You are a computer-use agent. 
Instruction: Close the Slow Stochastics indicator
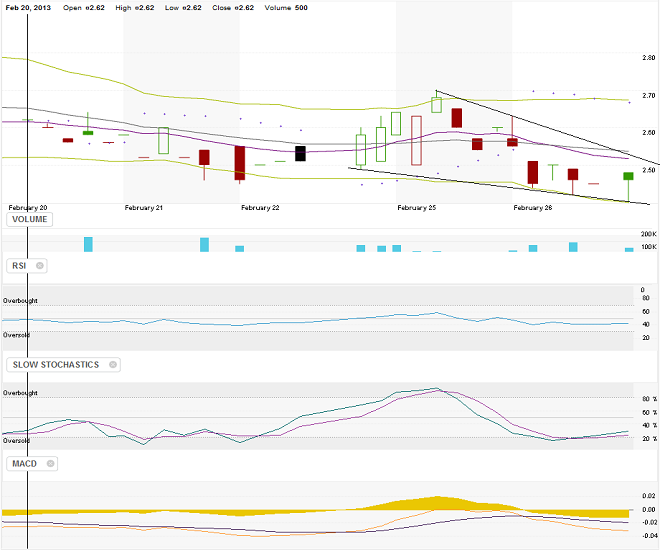click(111, 365)
